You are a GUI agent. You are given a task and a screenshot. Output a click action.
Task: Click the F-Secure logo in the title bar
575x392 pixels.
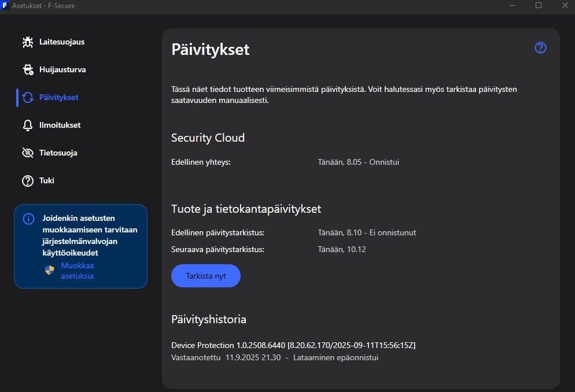point(5,6)
